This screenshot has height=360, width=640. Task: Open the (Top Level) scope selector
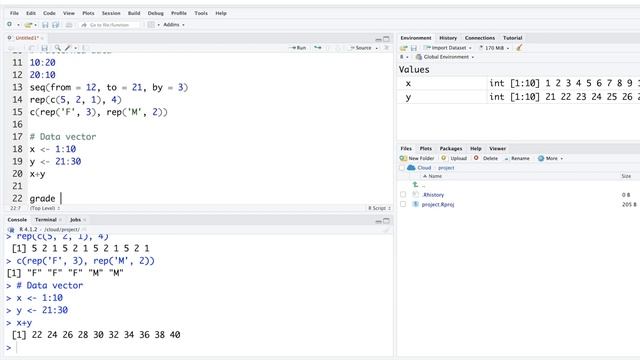coord(45,208)
